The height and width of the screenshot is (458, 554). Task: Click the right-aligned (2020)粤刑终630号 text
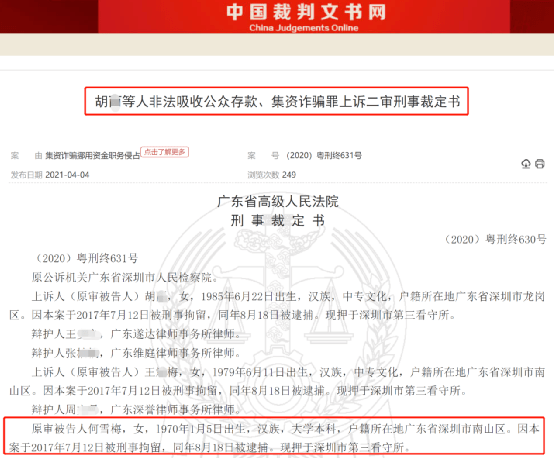point(495,240)
